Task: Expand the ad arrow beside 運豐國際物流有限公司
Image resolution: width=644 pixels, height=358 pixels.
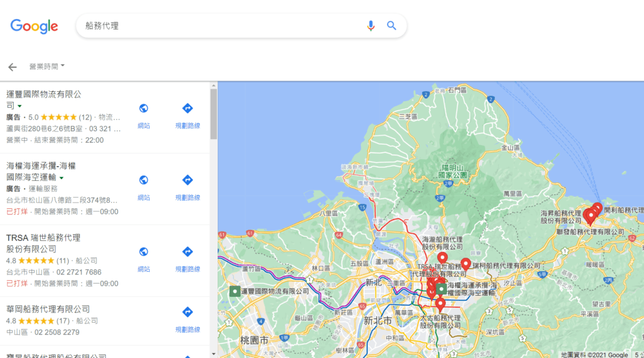Action: tap(19, 106)
